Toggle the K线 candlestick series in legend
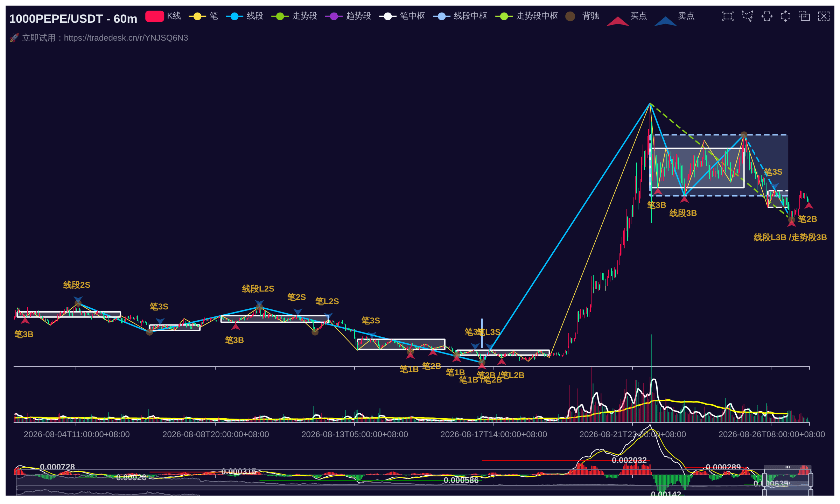This screenshot has height=504, width=840. click(x=163, y=16)
